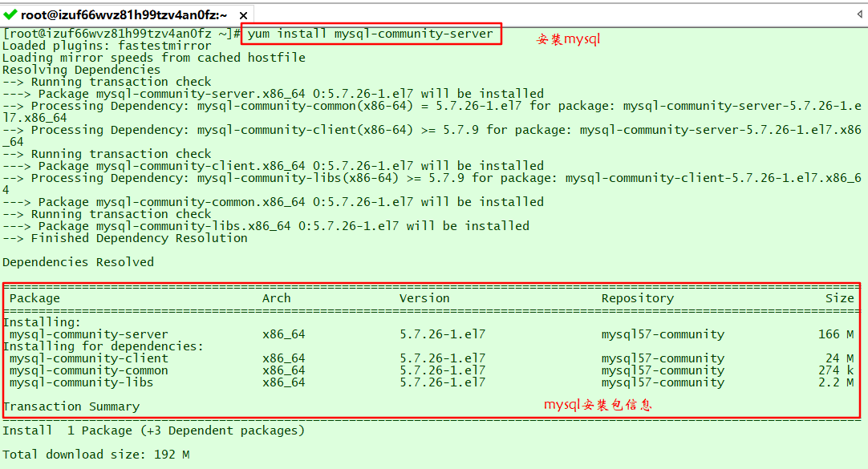The height and width of the screenshot is (469, 868).
Task: Click '--> Finished Dependency Resolution' line
Action: [124, 238]
